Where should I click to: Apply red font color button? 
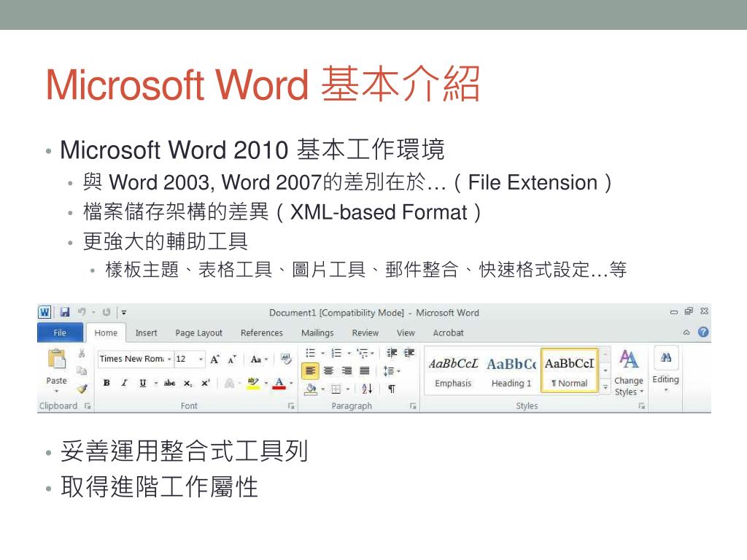pos(279,383)
